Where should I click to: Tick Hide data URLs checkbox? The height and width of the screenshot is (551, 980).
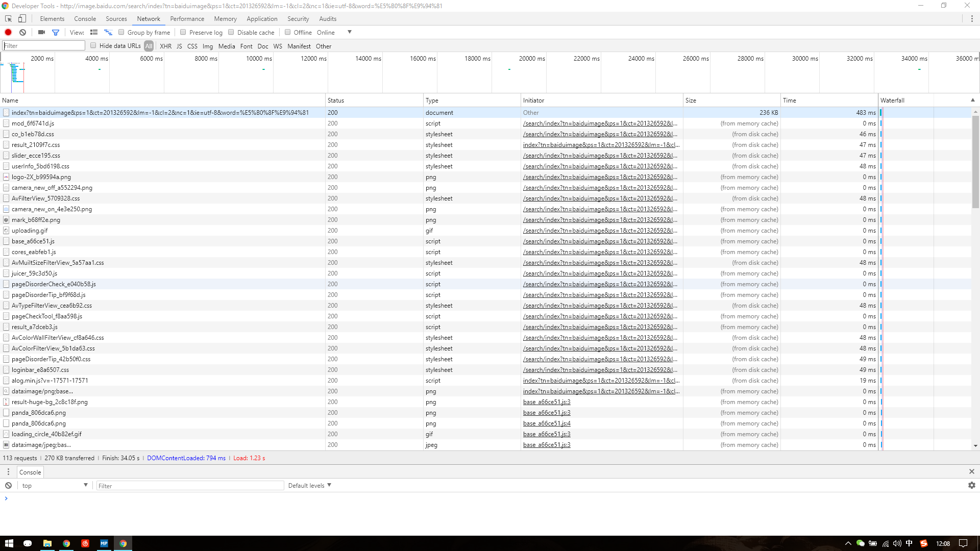[93, 45]
